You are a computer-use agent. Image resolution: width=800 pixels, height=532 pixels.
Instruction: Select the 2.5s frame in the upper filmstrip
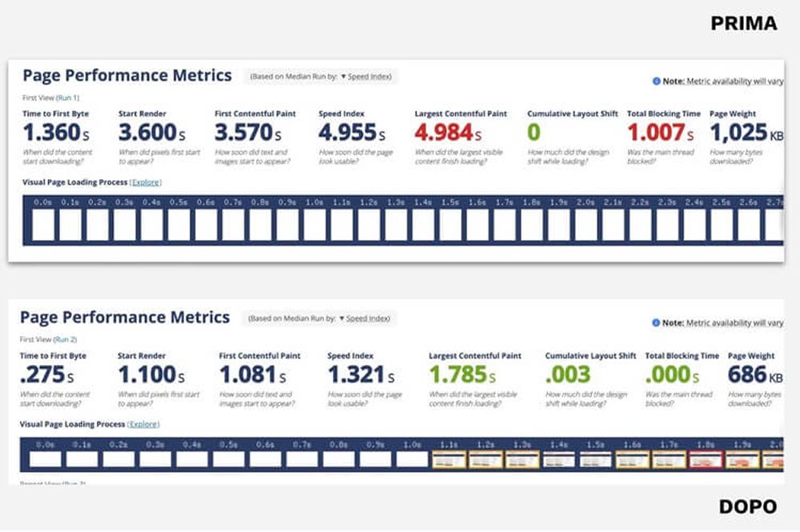pyautogui.click(x=722, y=225)
